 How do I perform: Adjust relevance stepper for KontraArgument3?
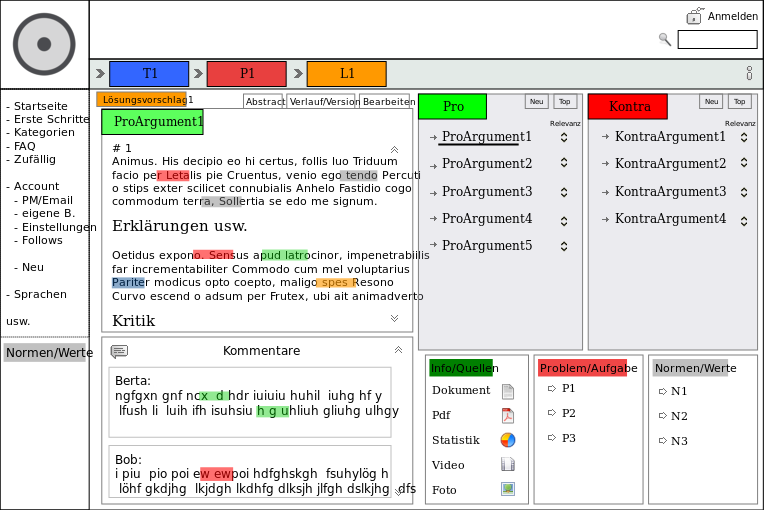744,192
